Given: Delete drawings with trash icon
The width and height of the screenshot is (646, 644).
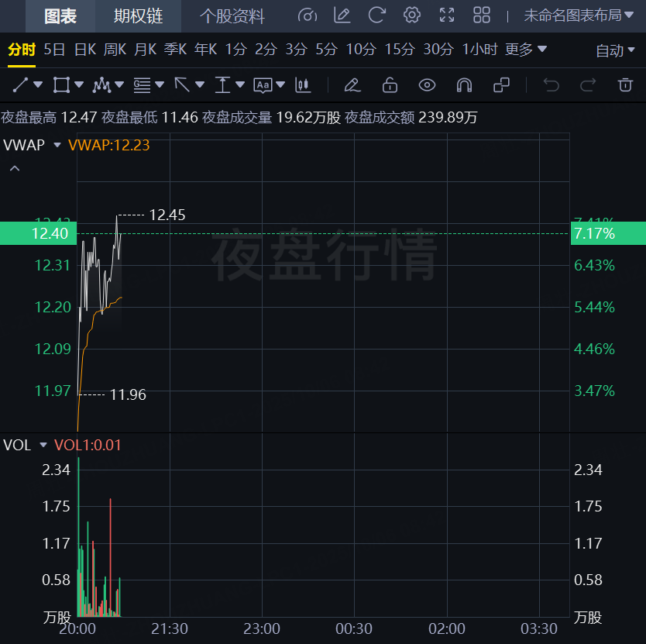Looking at the screenshot, I should [x=625, y=85].
